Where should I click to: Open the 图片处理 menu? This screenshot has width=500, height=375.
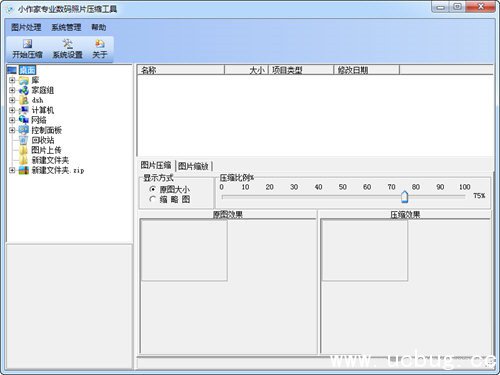click(26, 27)
